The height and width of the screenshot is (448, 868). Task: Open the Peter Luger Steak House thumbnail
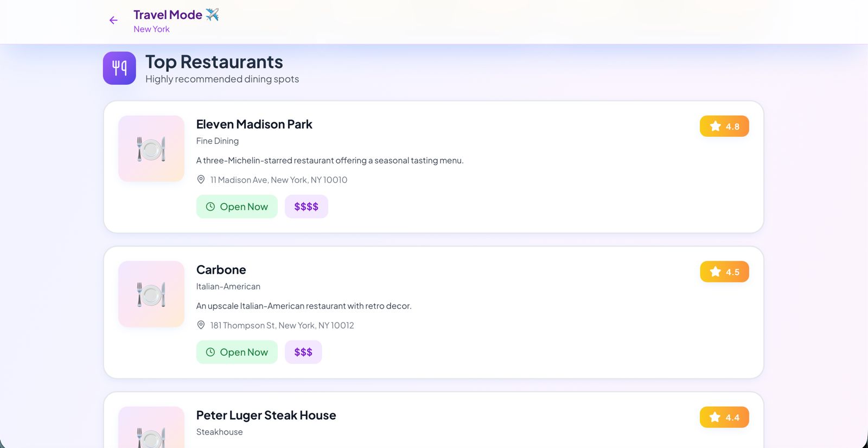(x=151, y=427)
